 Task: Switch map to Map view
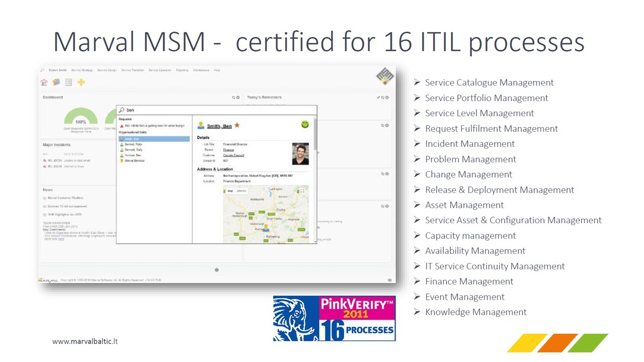(x=230, y=191)
